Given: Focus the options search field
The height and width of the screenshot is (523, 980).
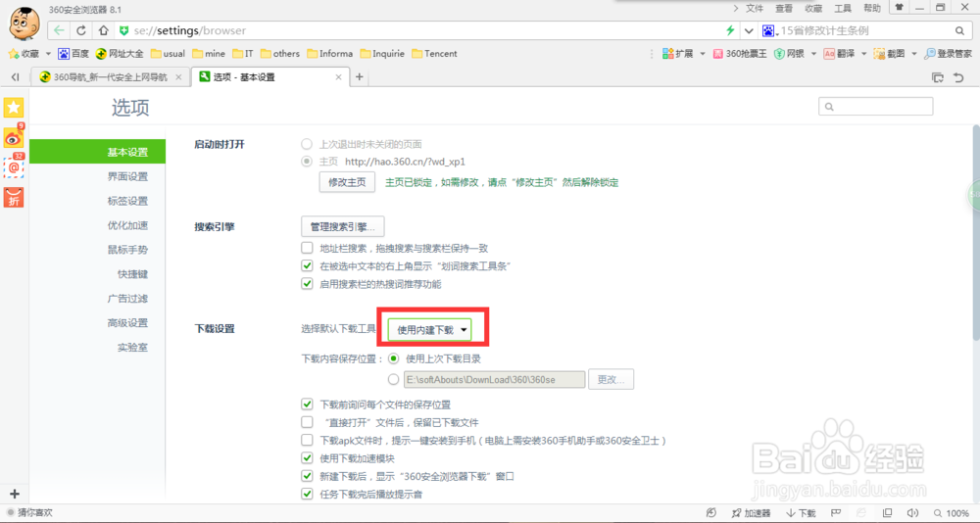Looking at the screenshot, I should (x=875, y=106).
